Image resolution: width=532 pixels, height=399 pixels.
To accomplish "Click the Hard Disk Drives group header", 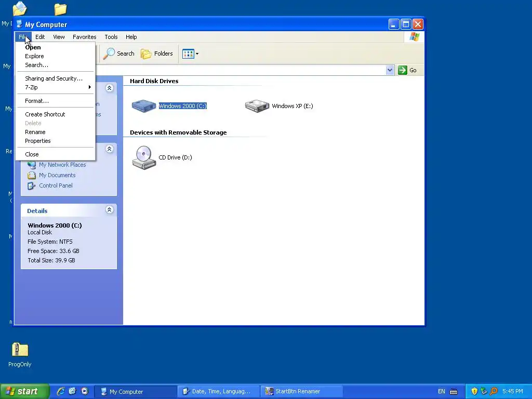I will (x=154, y=81).
